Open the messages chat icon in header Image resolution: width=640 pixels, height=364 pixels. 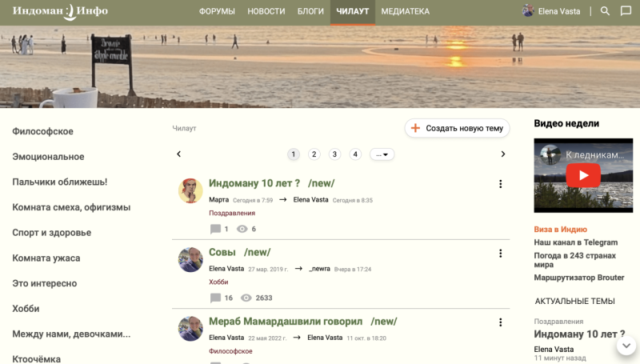(626, 11)
